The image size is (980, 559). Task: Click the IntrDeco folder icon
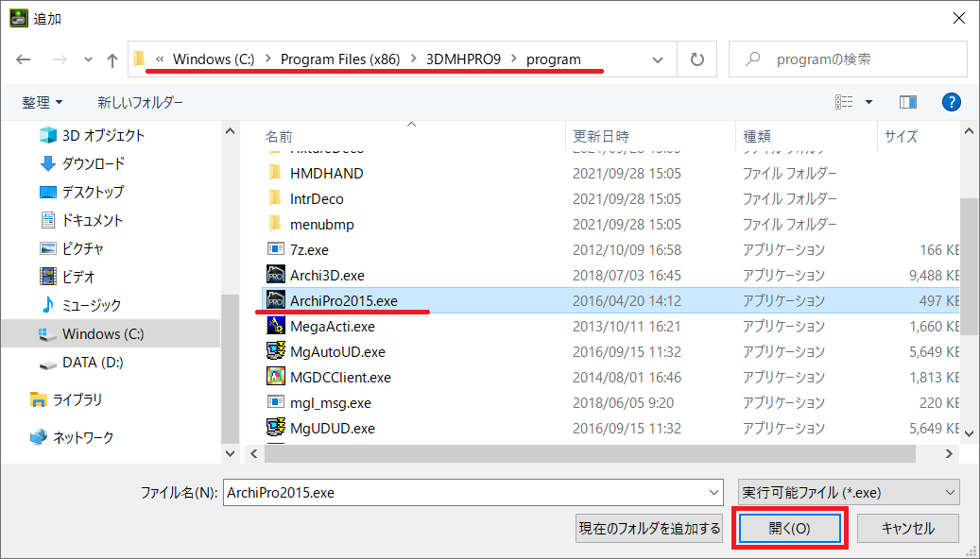[x=274, y=198]
